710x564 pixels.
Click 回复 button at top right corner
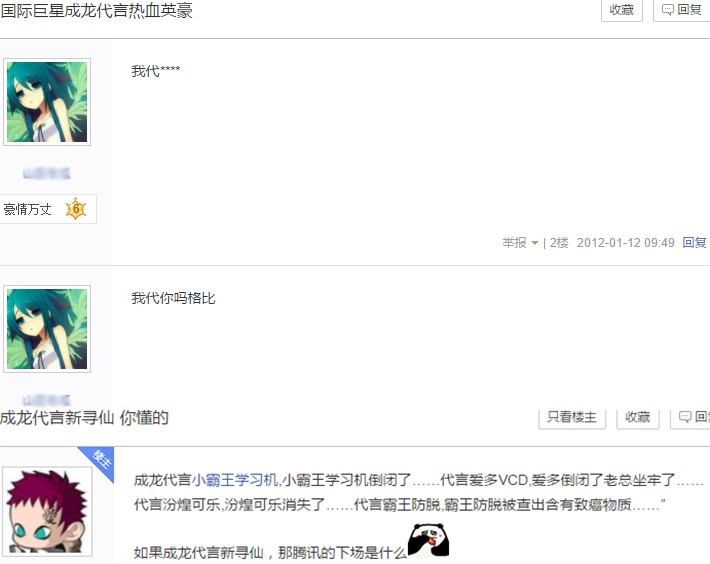tap(681, 10)
